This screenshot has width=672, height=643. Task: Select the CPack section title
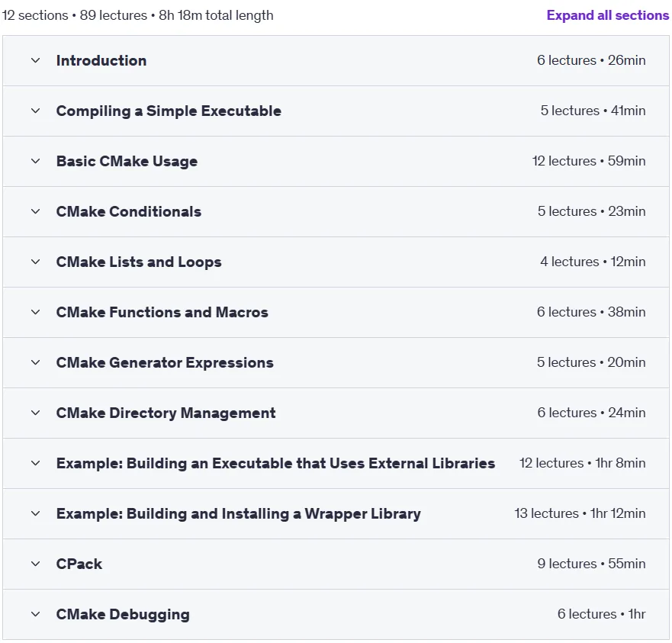(x=79, y=564)
